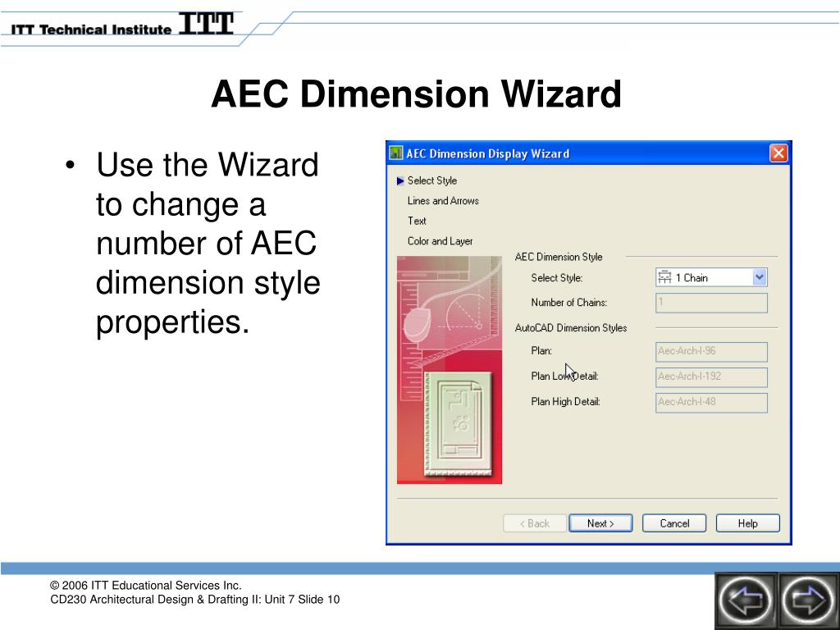Open Help for the wizard
The width and height of the screenshot is (840, 630).
[x=748, y=523]
